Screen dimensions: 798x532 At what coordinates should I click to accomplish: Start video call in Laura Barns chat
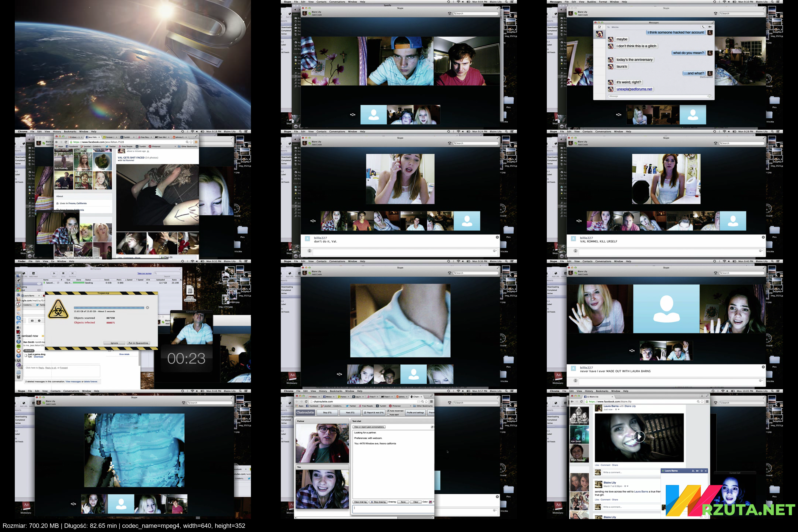[697, 471]
